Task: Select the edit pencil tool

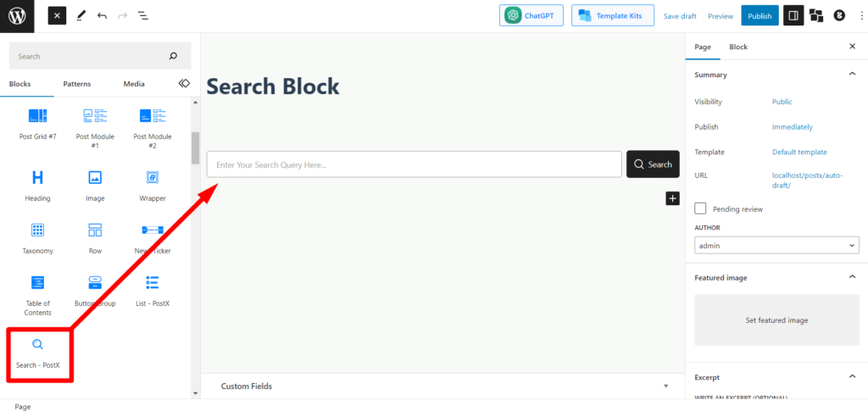Action: tap(81, 16)
